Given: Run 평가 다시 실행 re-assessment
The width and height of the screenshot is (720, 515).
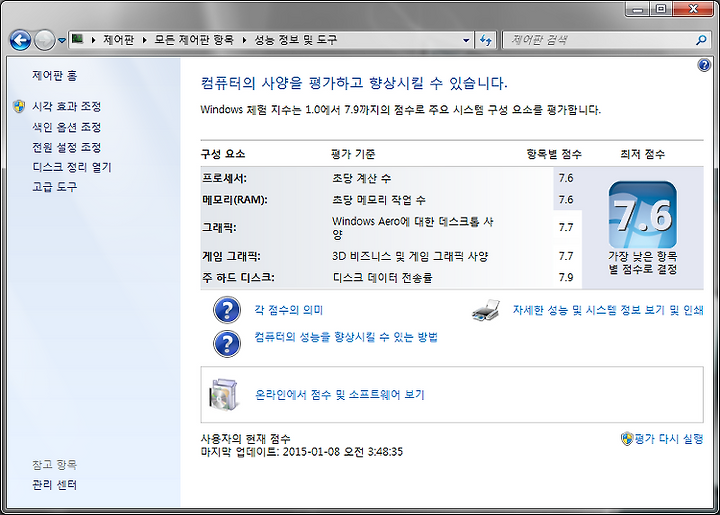Looking at the screenshot, I should 669,439.
